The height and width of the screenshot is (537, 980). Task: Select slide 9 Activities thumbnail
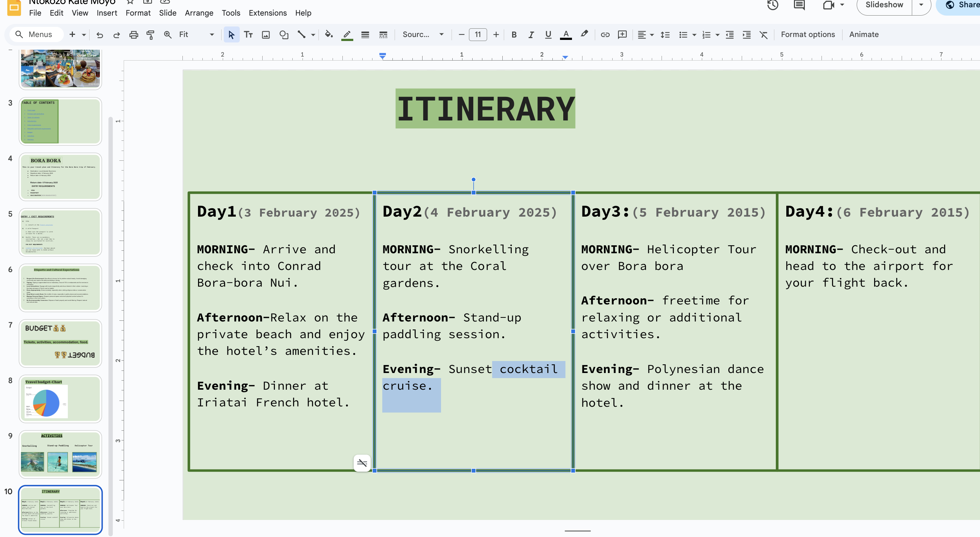(x=60, y=454)
